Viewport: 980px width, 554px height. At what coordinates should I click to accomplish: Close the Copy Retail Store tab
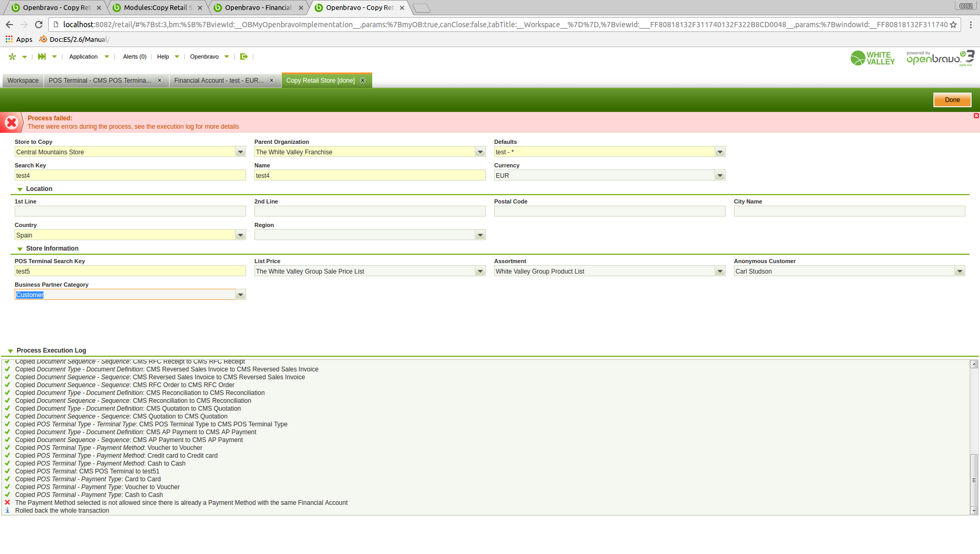point(362,81)
